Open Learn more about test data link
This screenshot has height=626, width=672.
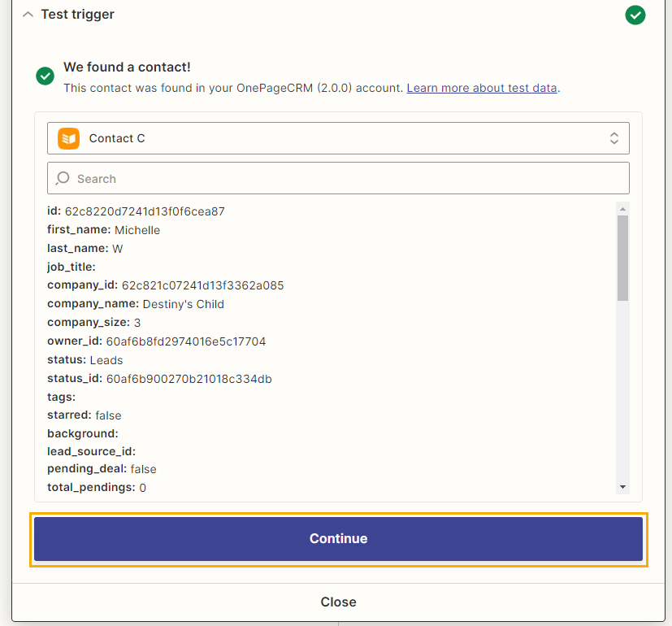tap(482, 88)
